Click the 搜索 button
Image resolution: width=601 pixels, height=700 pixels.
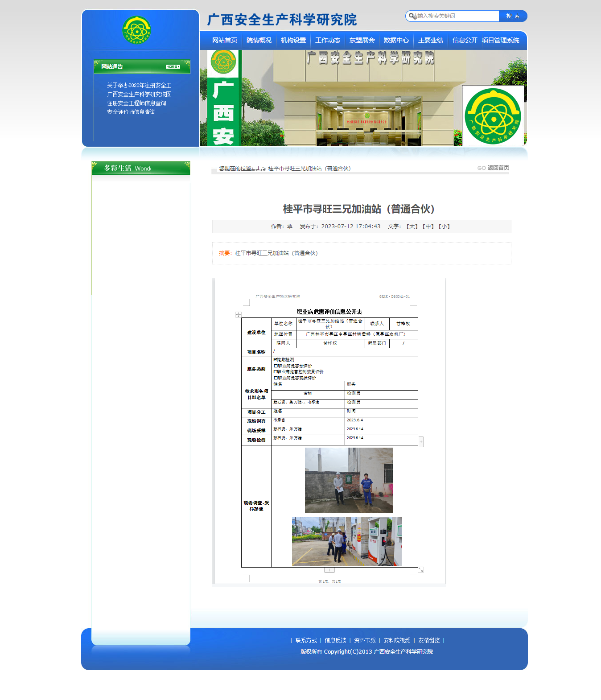(513, 16)
